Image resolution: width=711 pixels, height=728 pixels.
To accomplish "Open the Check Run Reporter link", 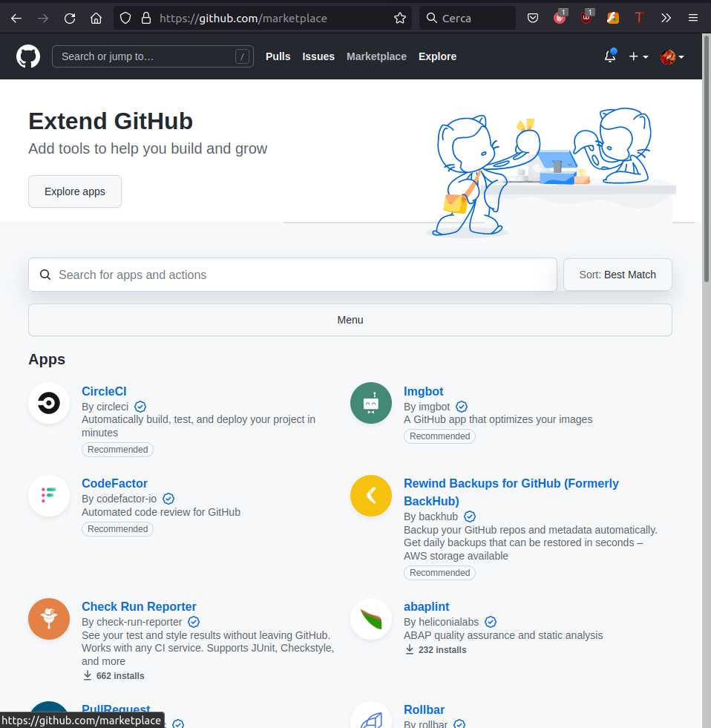I will point(139,606).
